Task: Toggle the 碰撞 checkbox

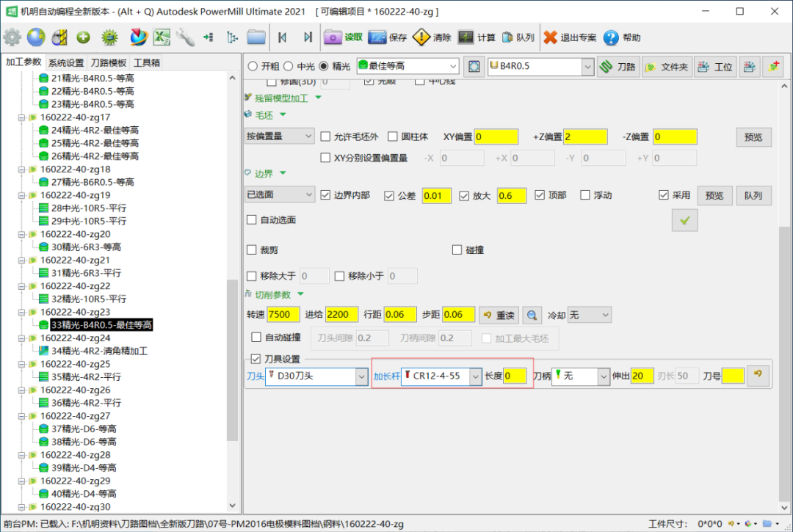Action: 457,249
